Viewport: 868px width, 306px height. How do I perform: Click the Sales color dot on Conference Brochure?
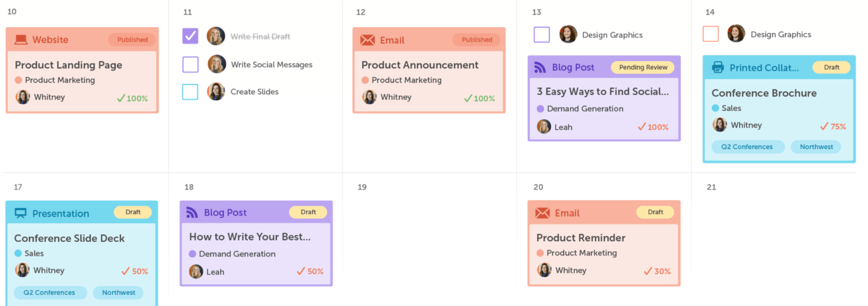tap(715, 108)
